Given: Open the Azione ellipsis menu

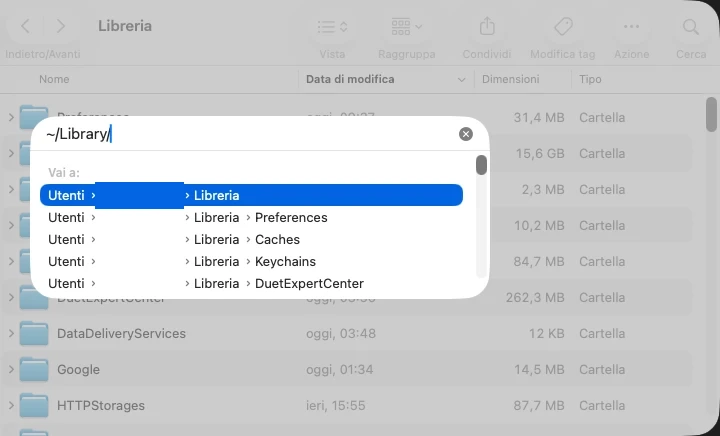Looking at the screenshot, I should [x=631, y=26].
